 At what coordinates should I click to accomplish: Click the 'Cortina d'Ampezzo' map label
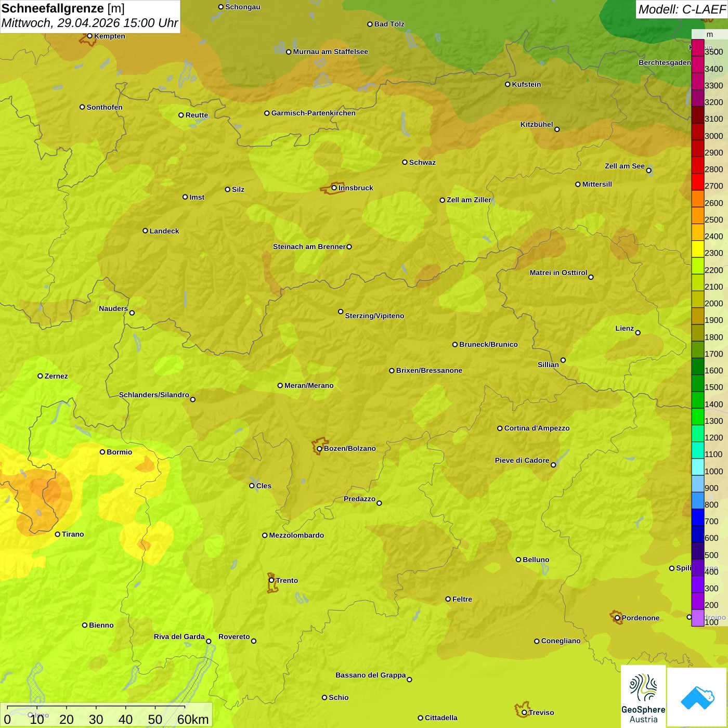[x=537, y=428]
